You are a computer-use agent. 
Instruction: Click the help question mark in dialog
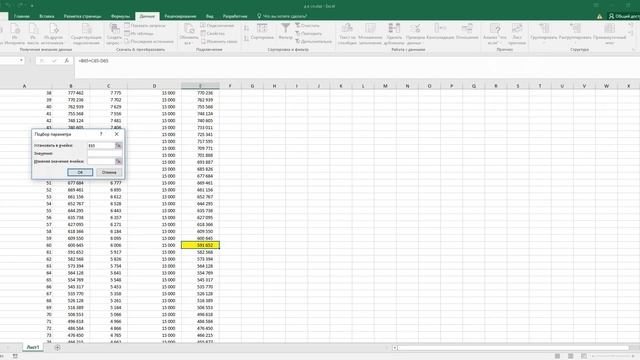coord(101,134)
